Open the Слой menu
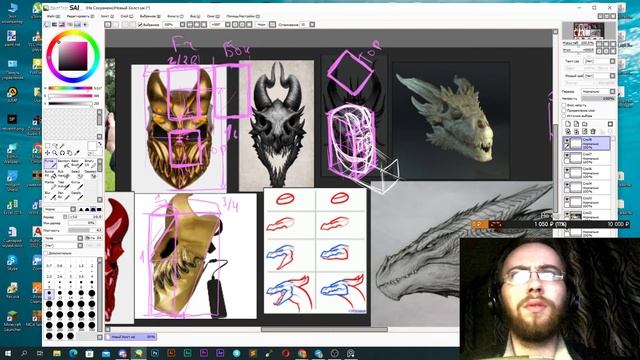640x360 pixels. coord(127,16)
